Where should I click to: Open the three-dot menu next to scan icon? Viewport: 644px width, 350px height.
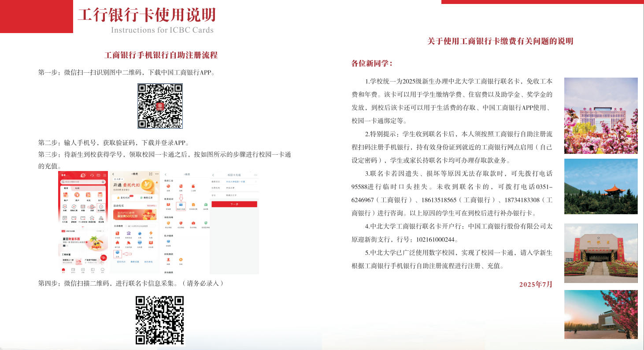click(x=157, y=174)
